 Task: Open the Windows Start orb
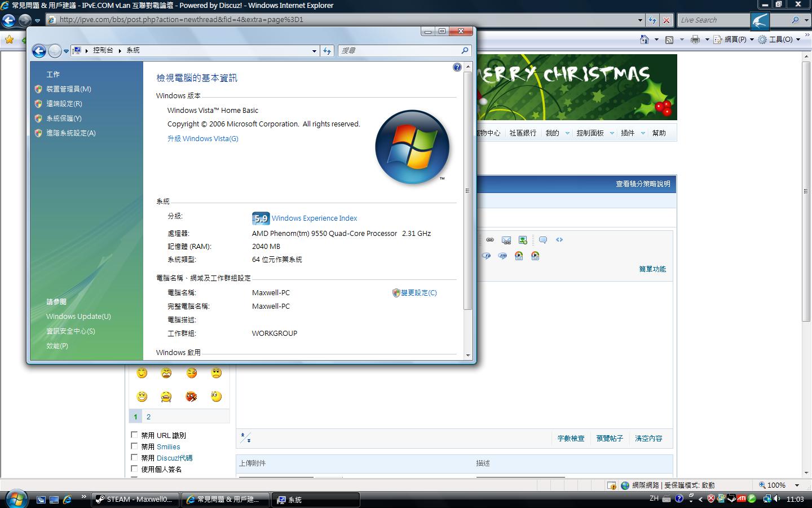16,498
